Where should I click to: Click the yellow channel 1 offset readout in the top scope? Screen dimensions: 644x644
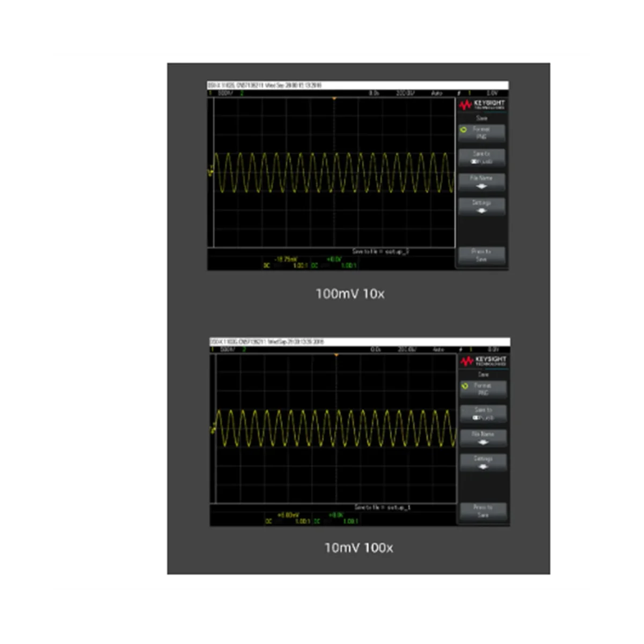[x=286, y=259]
